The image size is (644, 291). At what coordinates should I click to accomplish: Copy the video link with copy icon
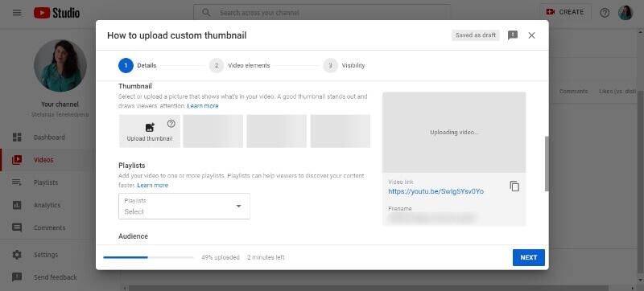(x=514, y=186)
